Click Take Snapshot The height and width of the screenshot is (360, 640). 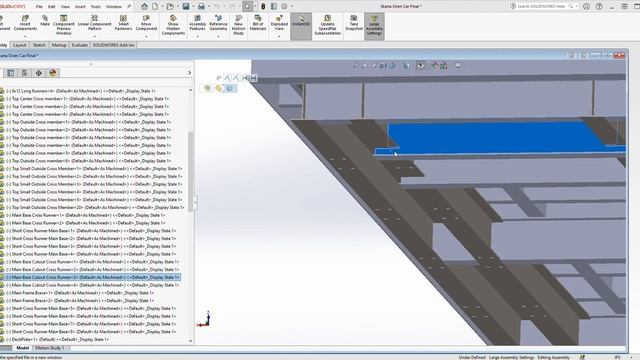click(354, 23)
